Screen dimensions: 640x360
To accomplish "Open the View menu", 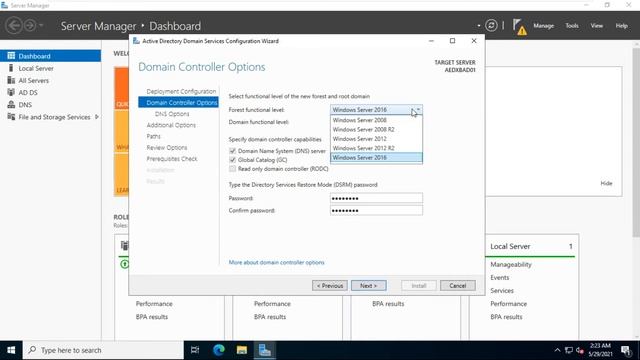I will click(x=596, y=26).
